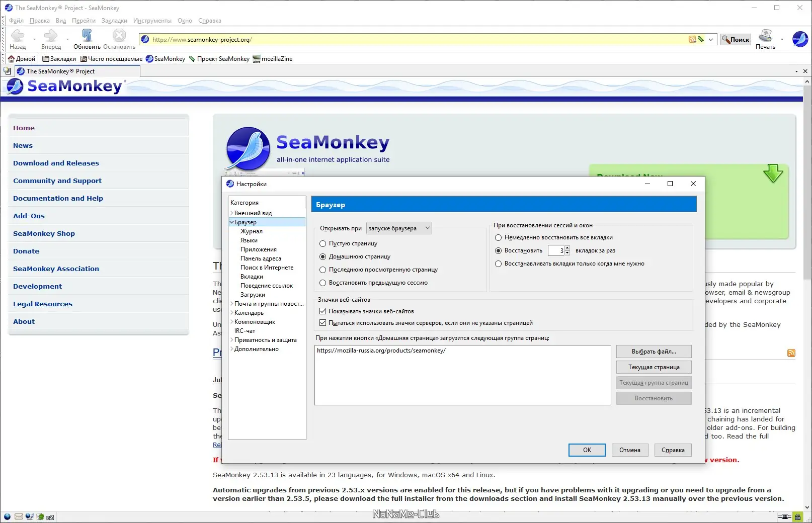Switch to The SeaMonkey Project tab
The image size is (812, 523).
click(76, 71)
